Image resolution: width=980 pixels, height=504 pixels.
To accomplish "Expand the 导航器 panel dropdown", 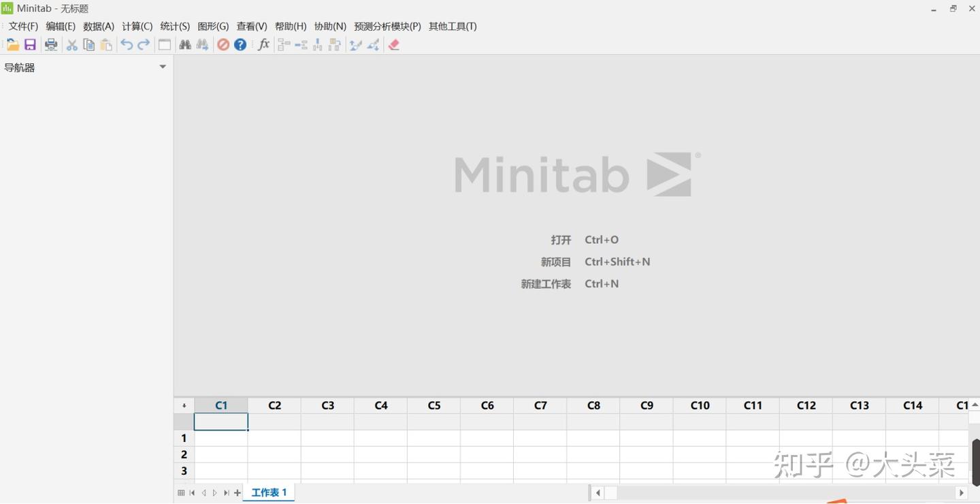I will [x=163, y=66].
